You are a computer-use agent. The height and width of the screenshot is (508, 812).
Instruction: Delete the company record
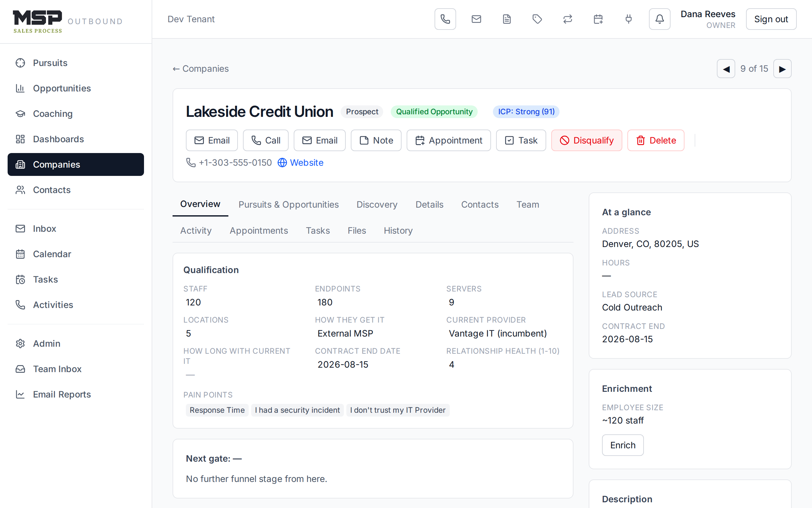point(656,140)
